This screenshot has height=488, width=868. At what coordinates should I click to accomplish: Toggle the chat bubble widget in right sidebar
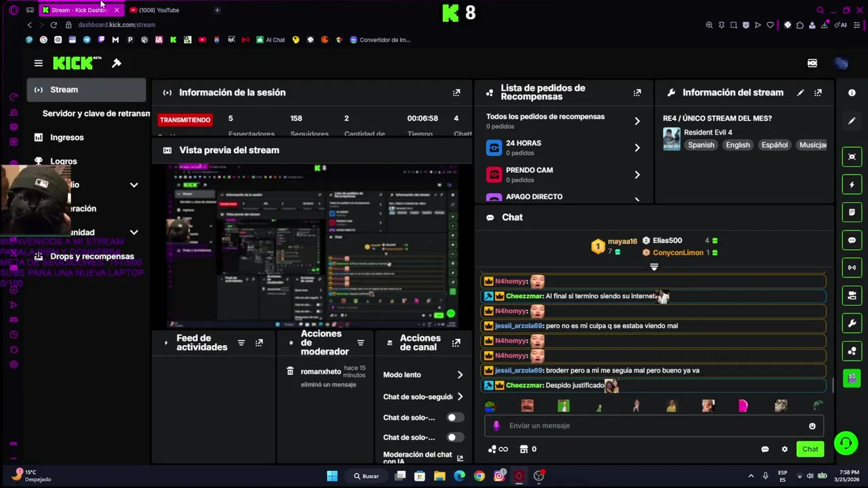pos(852,240)
